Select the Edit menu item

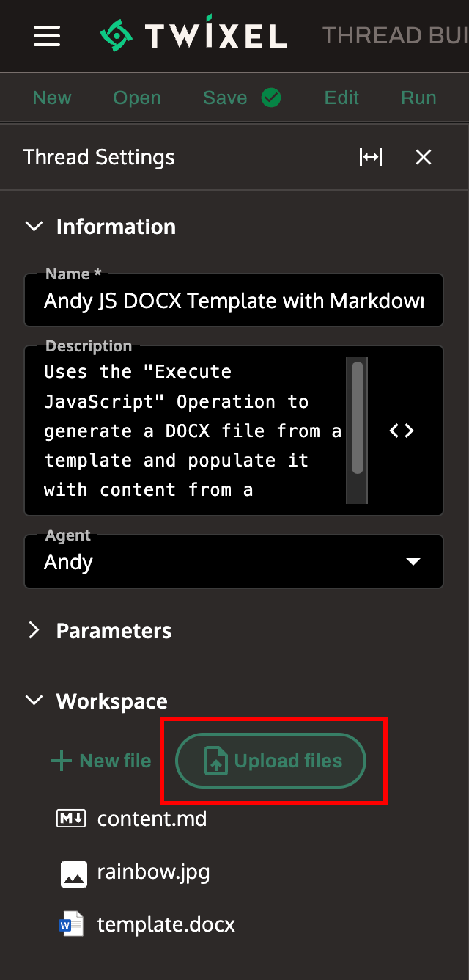[341, 97]
